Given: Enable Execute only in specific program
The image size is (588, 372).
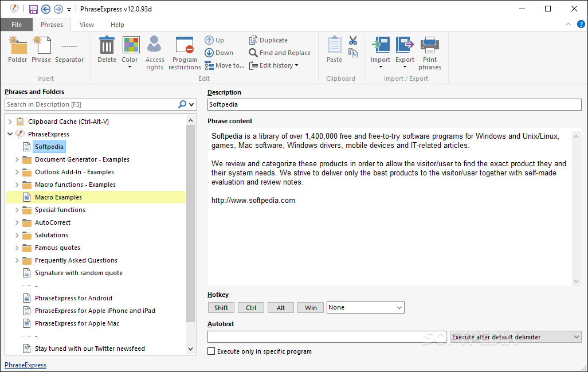Looking at the screenshot, I should coord(211,351).
